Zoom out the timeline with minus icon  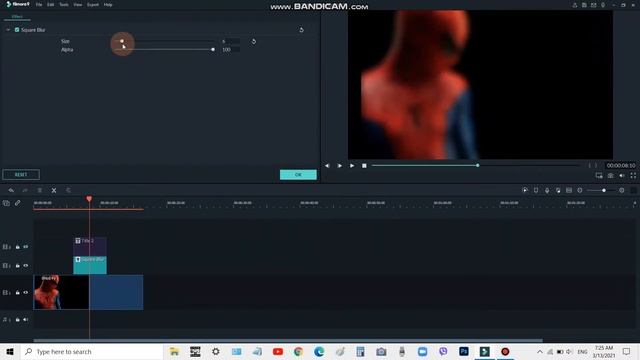580,190
